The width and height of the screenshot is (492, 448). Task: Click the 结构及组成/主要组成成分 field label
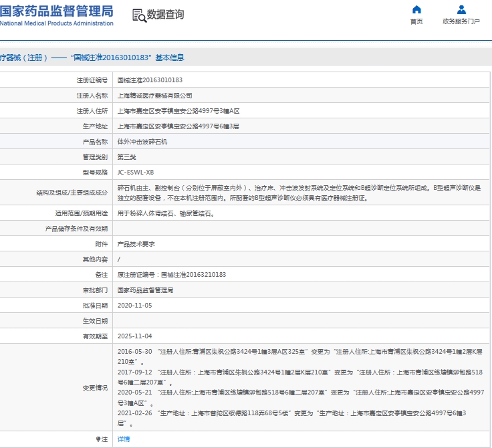tap(72, 193)
